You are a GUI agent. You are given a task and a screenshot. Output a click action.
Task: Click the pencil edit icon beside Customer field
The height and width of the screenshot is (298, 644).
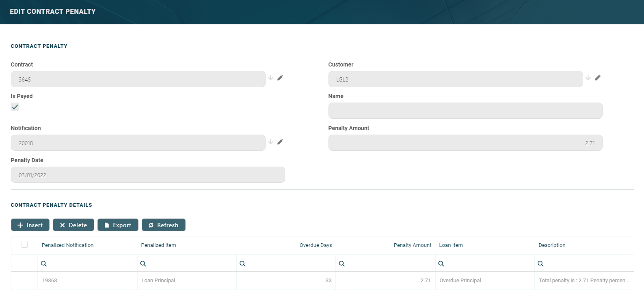[x=598, y=78]
